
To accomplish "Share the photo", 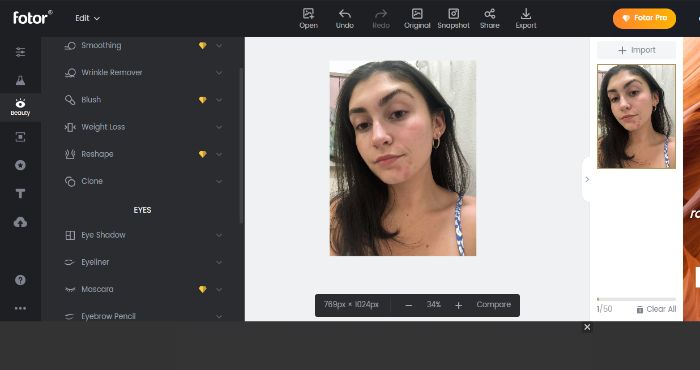I will coord(490,19).
